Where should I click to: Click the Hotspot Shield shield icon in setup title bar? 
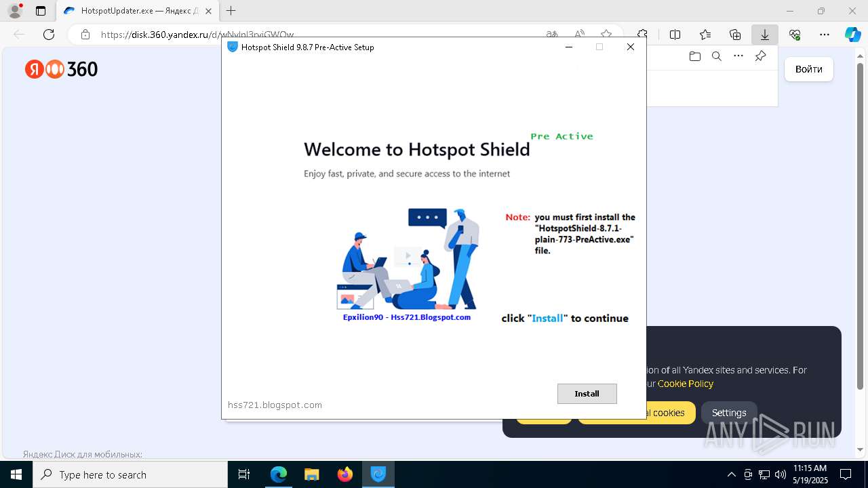[233, 47]
